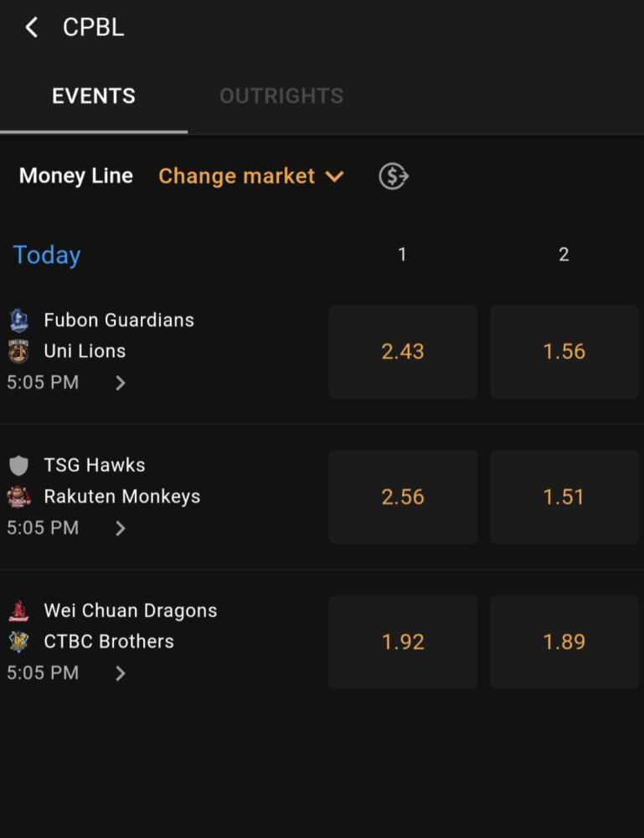The width and height of the screenshot is (644, 838).
Task: Click the Rakuten Monkeys team logo
Action: [18, 496]
